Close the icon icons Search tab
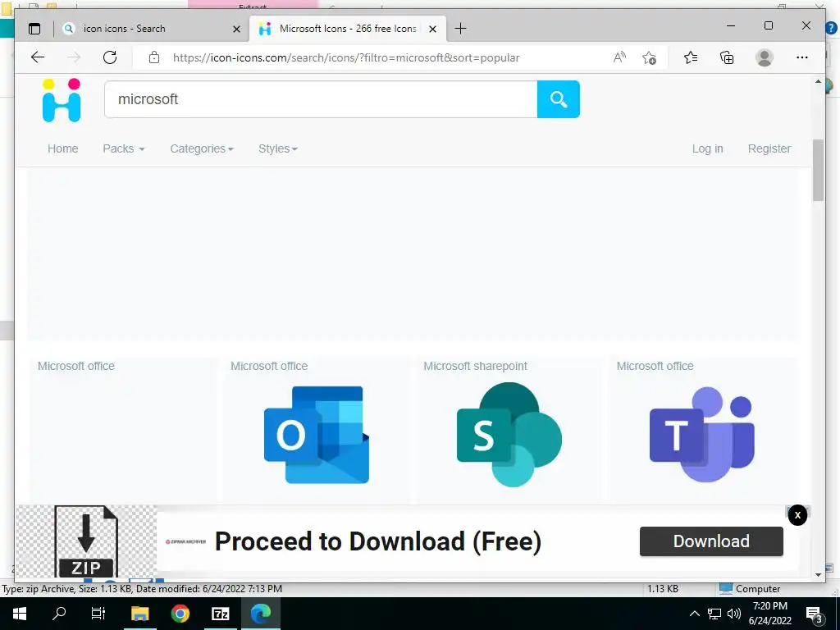 tap(236, 29)
